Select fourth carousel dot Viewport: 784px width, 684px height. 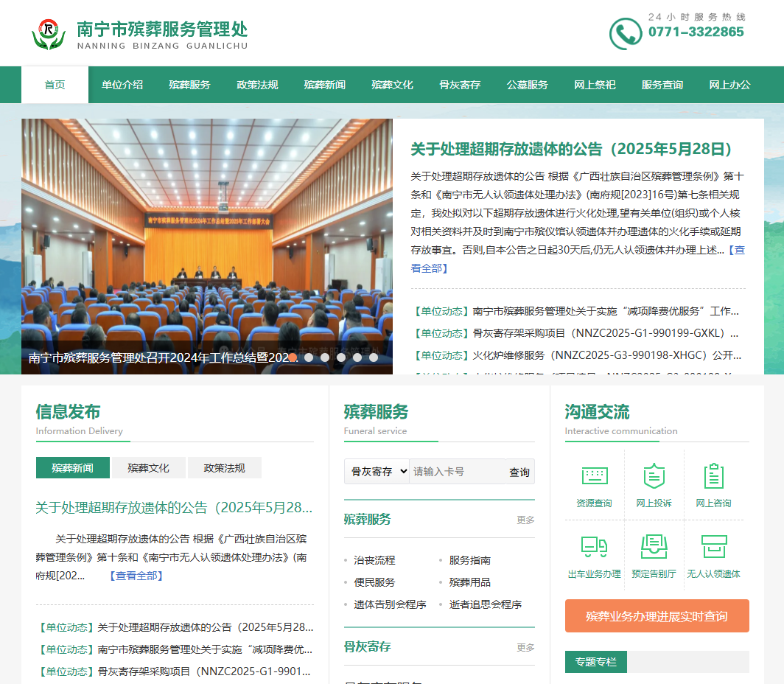point(341,357)
